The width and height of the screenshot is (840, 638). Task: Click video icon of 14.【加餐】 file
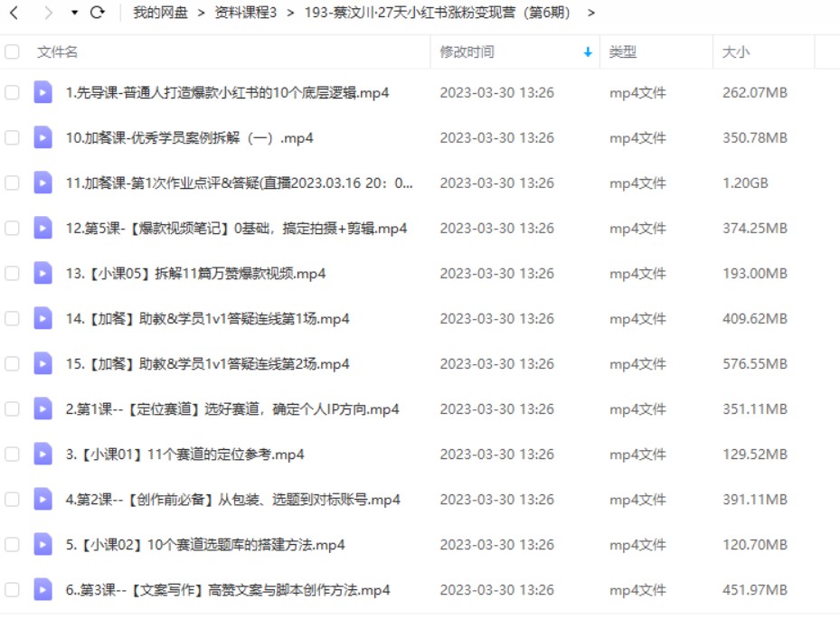click(x=42, y=318)
